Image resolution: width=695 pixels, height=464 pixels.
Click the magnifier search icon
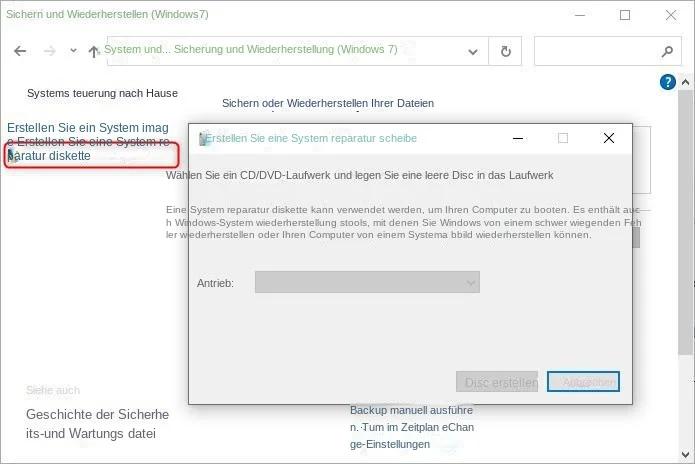click(x=667, y=52)
